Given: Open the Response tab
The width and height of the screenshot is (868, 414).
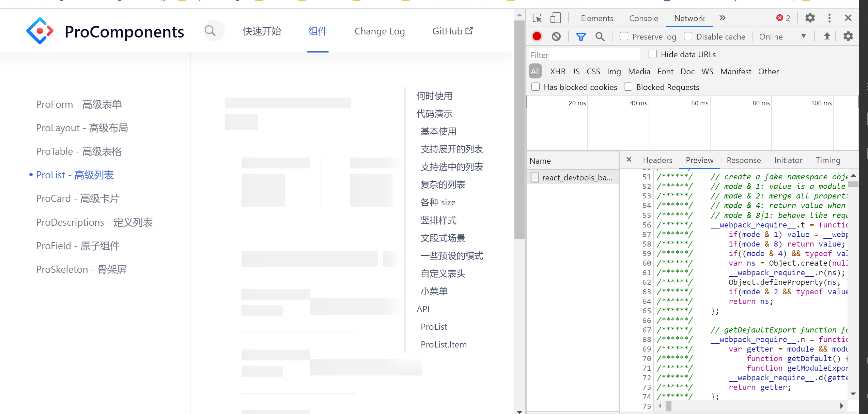Looking at the screenshot, I should coord(744,160).
